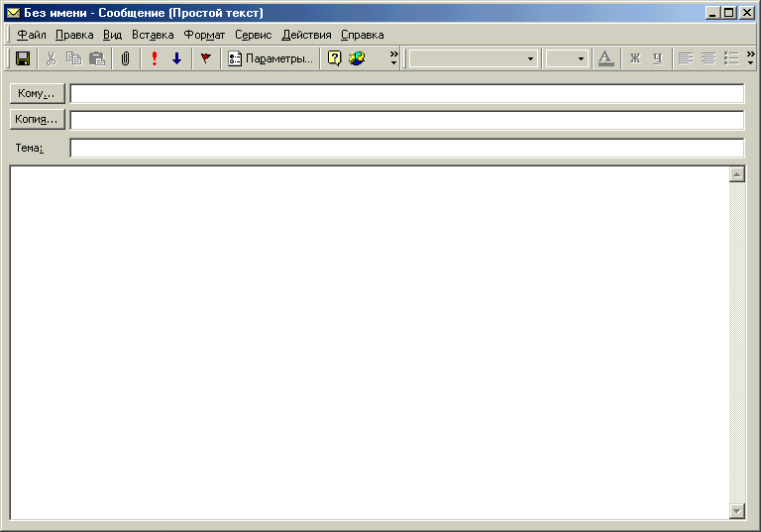Copy using the two-pages icon
Viewport: 761px width, 532px height.
[73, 58]
